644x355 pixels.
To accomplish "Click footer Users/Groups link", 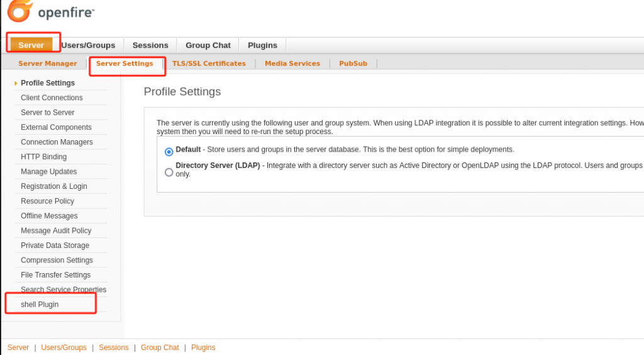I will pos(64,347).
